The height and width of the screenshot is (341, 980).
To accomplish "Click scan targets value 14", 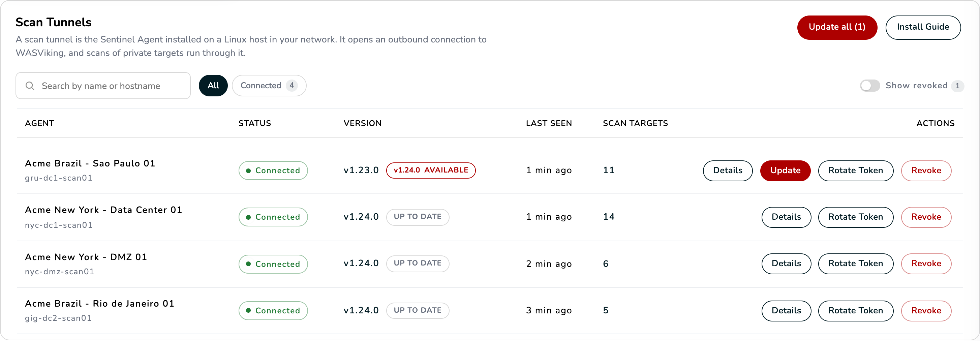I will (x=608, y=217).
